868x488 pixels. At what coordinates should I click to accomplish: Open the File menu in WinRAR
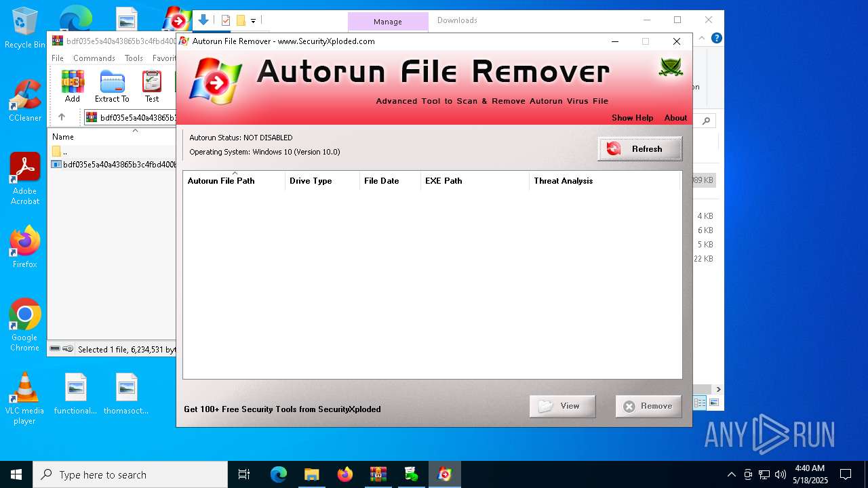coord(58,58)
